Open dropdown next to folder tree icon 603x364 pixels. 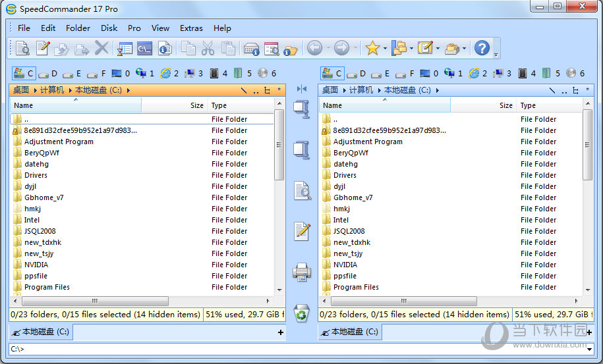coord(411,49)
